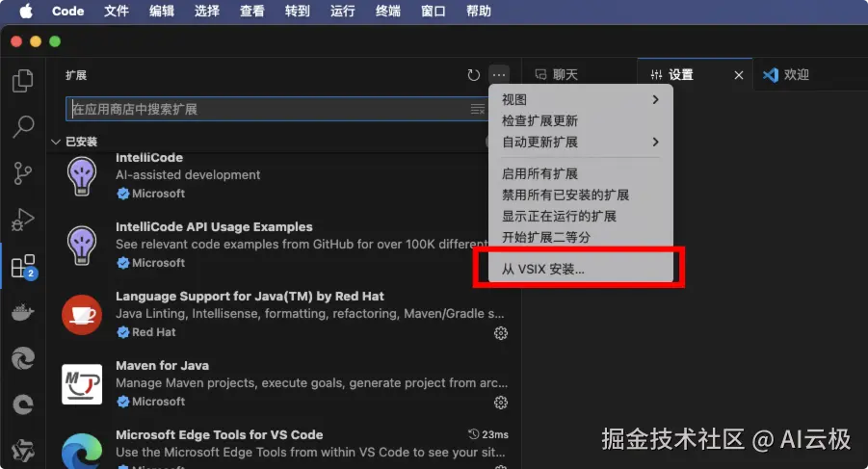Open the Extensions view icon with badge
Image resolution: width=868 pixels, height=469 pixels.
tap(24, 267)
